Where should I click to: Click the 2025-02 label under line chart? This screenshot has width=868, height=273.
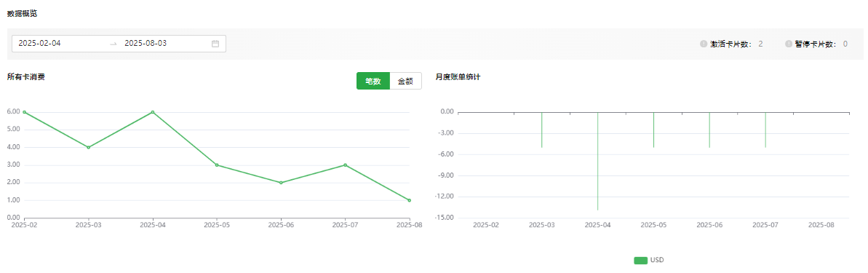(24, 226)
